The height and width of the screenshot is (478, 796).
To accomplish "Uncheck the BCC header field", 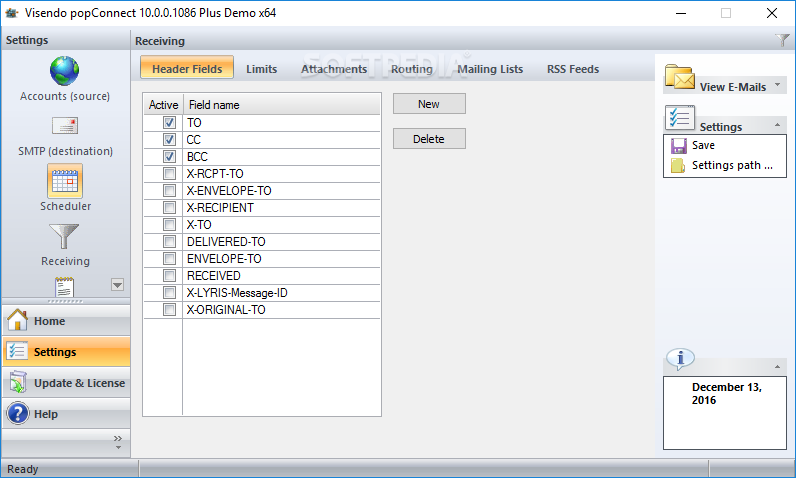I will pyautogui.click(x=169, y=156).
